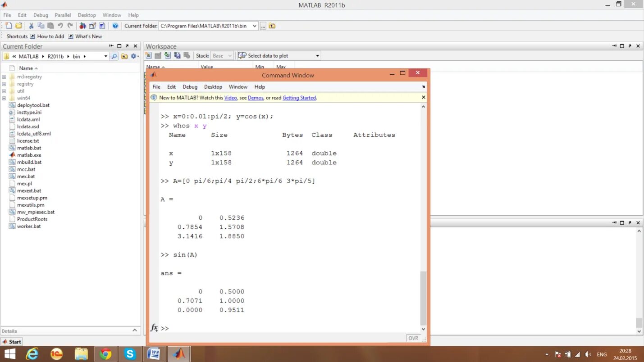
Task: Click the Windows Start button
Action: click(x=9, y=354)
